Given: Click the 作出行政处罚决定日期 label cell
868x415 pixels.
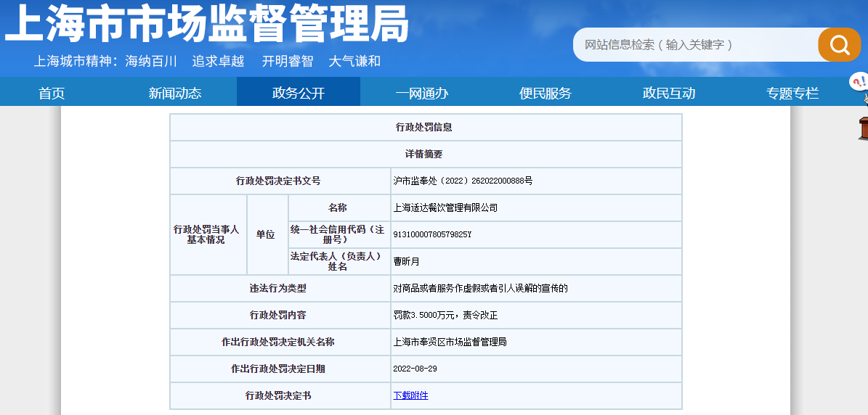Looking at the screenshot, I should point(280,369).
